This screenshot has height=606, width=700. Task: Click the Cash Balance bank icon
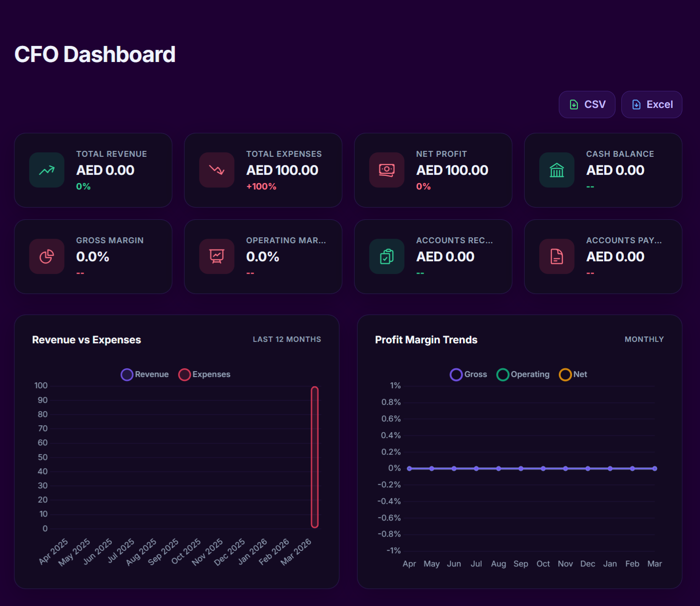556,170
